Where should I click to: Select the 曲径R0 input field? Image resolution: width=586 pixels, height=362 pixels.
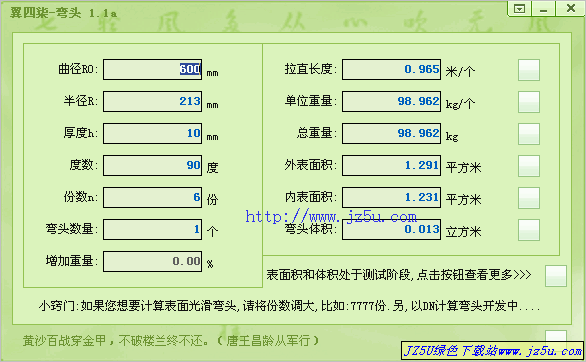click(x=152, y=69)
